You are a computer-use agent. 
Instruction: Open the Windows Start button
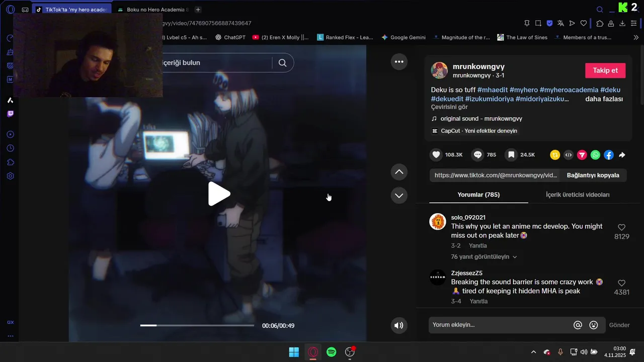point(294,352)
